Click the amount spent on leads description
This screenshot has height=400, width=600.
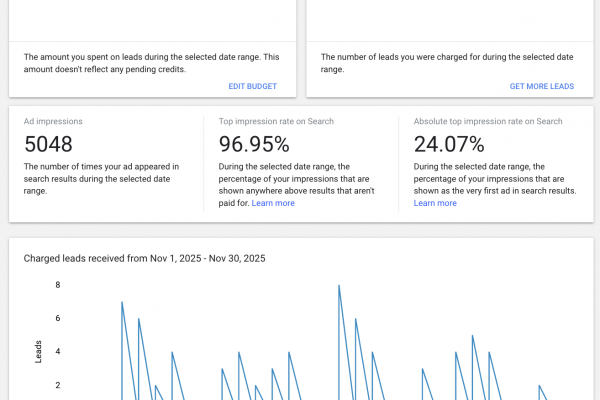(x=150, y=63)
